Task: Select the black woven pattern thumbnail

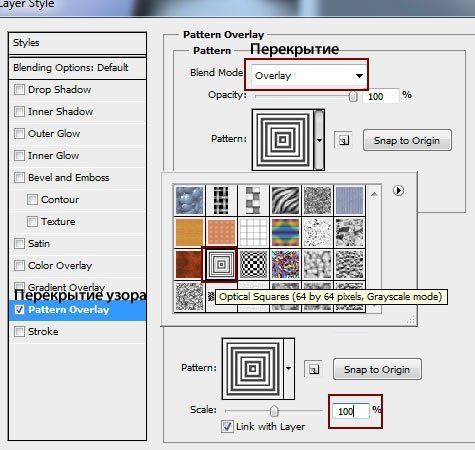Action: pyautogui.click(x=221, y=200)
